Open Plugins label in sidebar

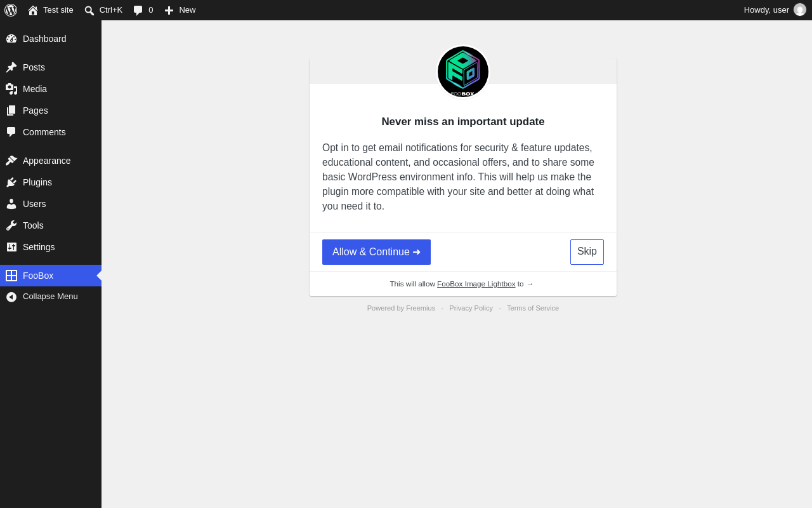coord(37,182)
